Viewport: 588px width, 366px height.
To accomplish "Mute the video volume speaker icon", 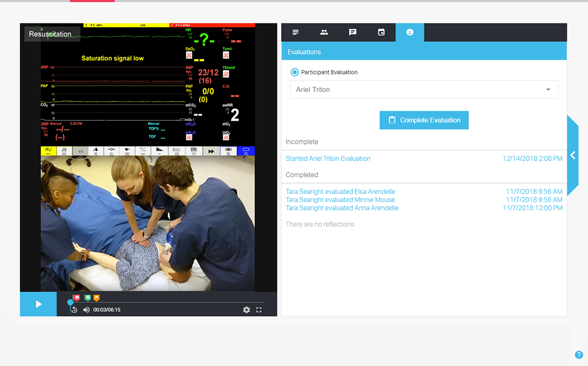I will pyautogui.click(x=86, y=310).
